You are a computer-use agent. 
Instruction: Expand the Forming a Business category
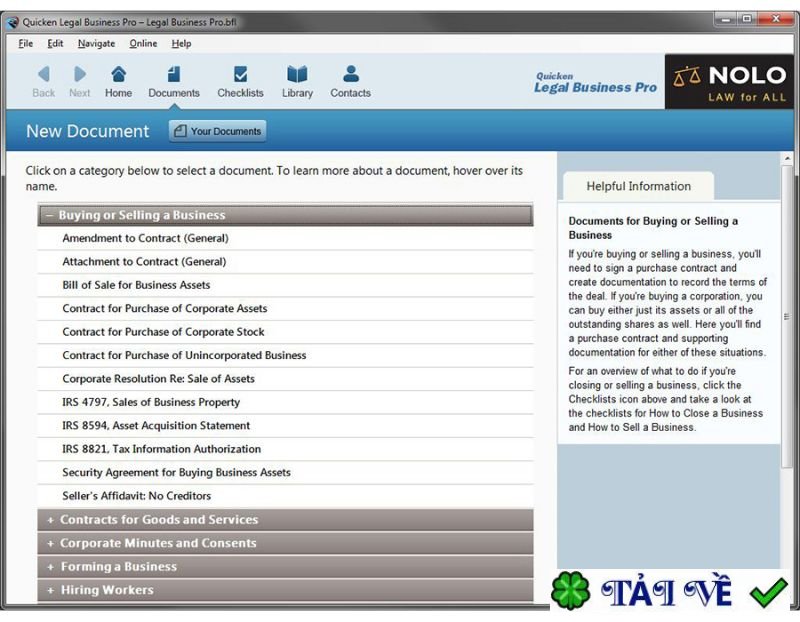[285, 566]
